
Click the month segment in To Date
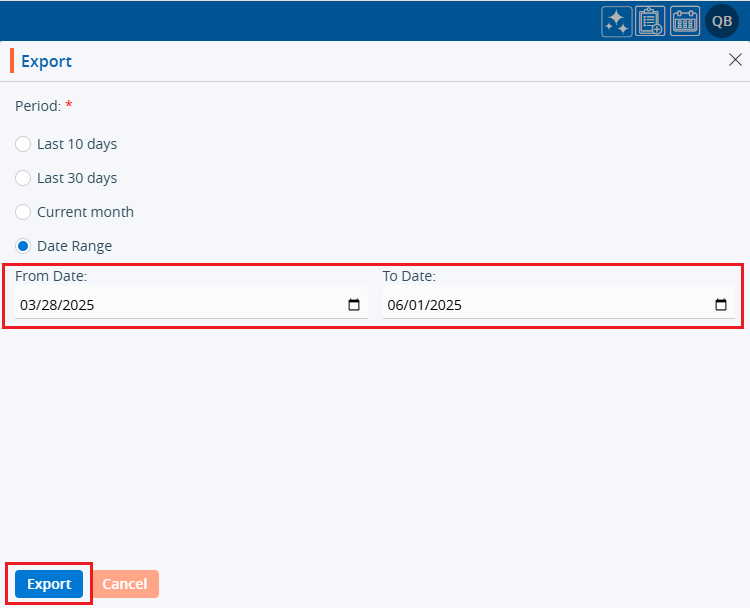point(396,306)
